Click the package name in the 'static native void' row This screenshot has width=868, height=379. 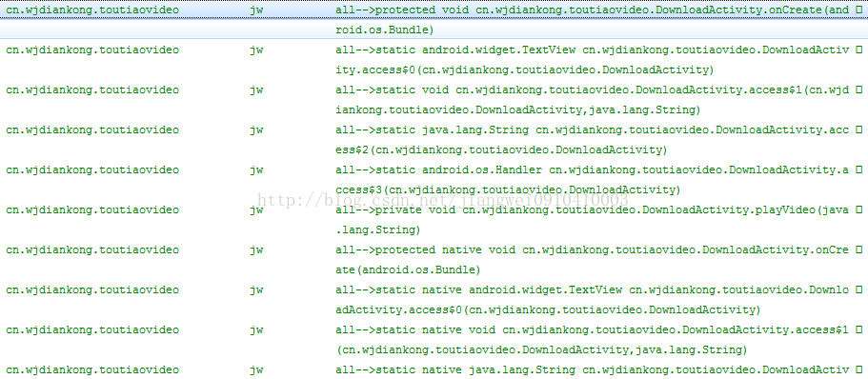[92, 329]
